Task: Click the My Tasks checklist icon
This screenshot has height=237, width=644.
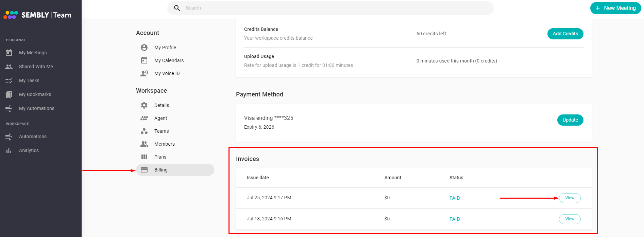Action: click(9, 80)
